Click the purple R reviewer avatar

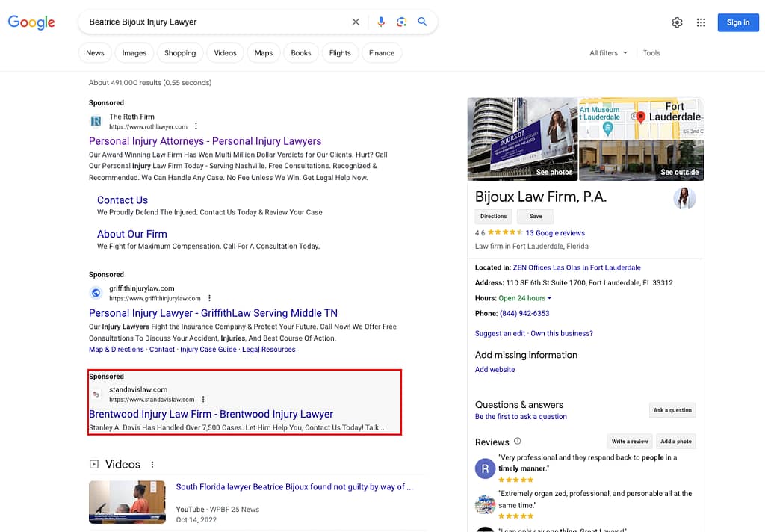[x=485, y=468]
